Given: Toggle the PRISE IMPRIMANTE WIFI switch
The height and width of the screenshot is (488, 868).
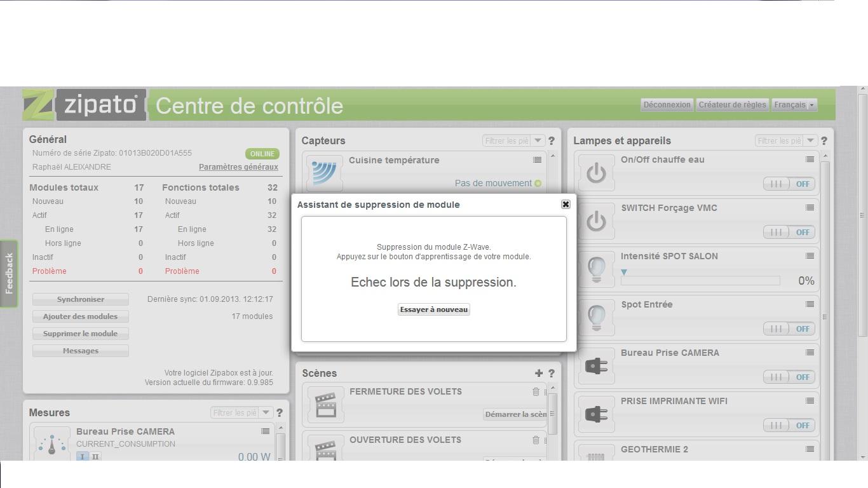Looking at the screenshot, I should click(789, 426).
